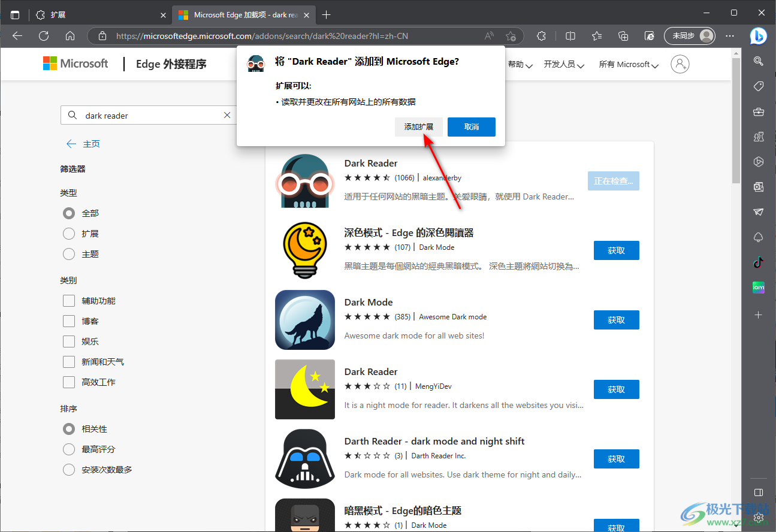
Task: Click 取消 in the dialog
Action: coord(472,127)
